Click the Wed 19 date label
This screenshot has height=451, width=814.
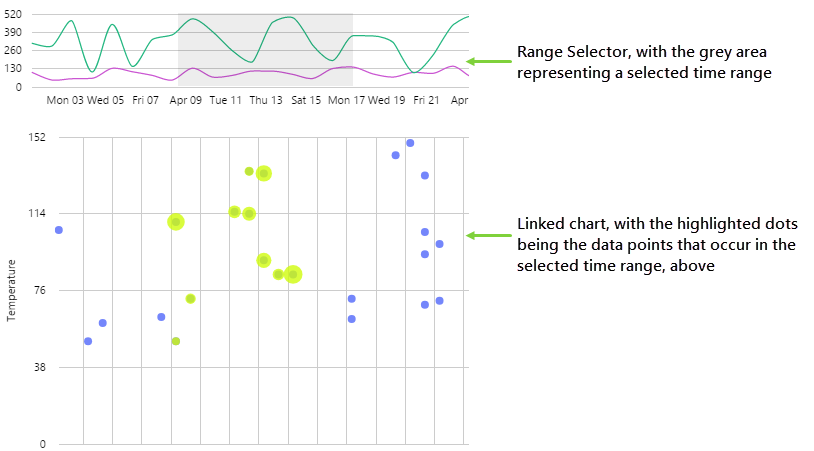point(386,100)
